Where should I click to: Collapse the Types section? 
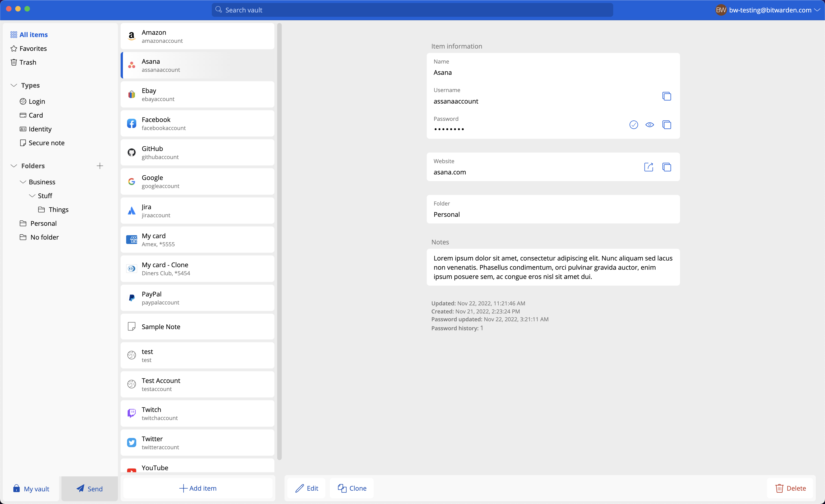tap(14, 85)
